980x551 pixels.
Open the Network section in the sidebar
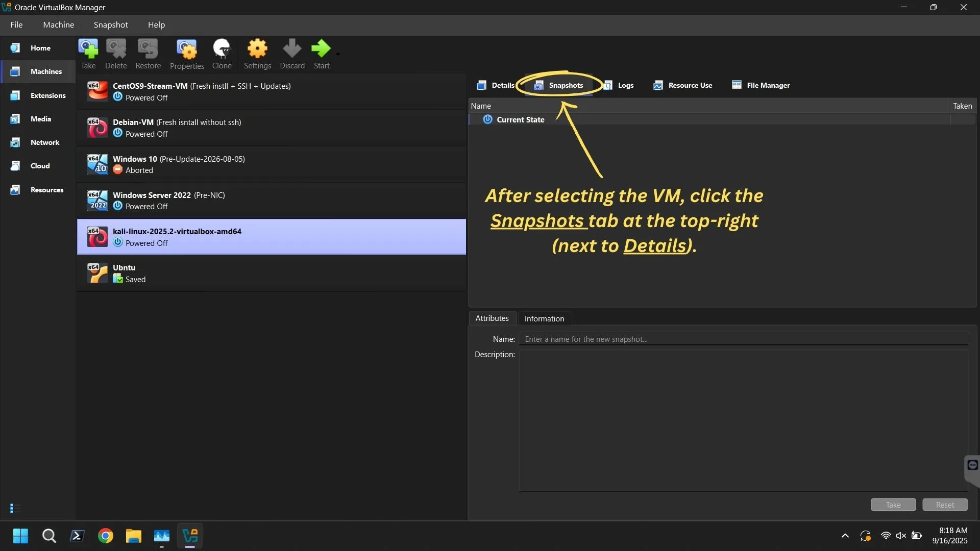point(44,142)
